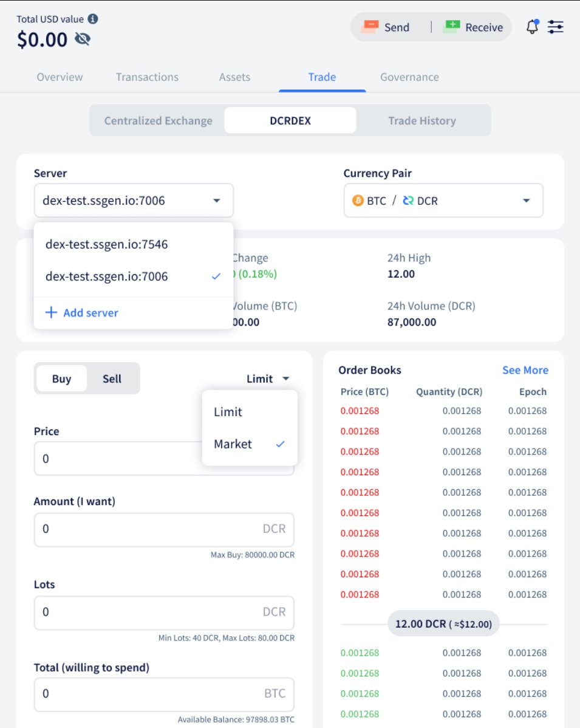
Task: Click the plus icon next to Add server
Action: click(x=51, y=312)
